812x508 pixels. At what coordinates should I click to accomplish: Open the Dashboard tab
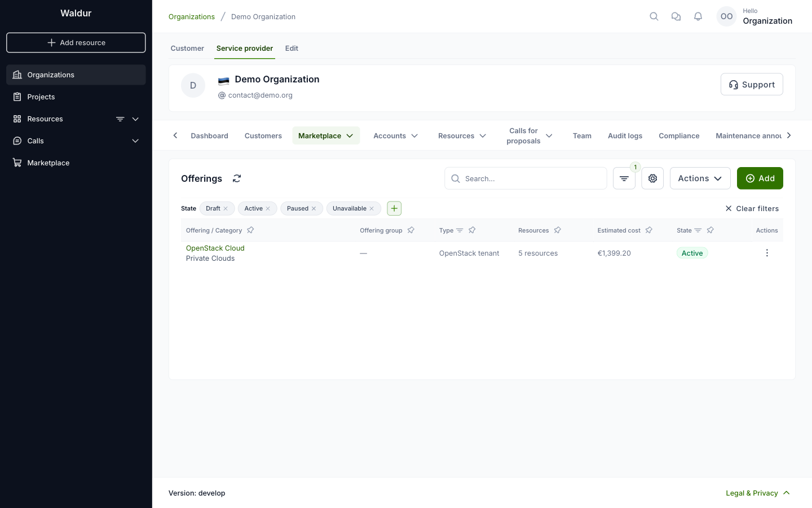209,135
